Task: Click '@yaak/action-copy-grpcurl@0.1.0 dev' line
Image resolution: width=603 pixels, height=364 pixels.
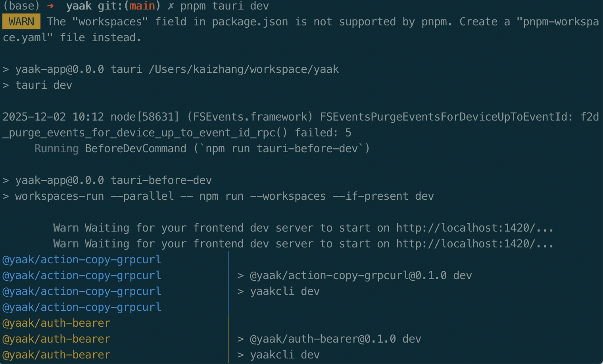Action: pos(361,276)
